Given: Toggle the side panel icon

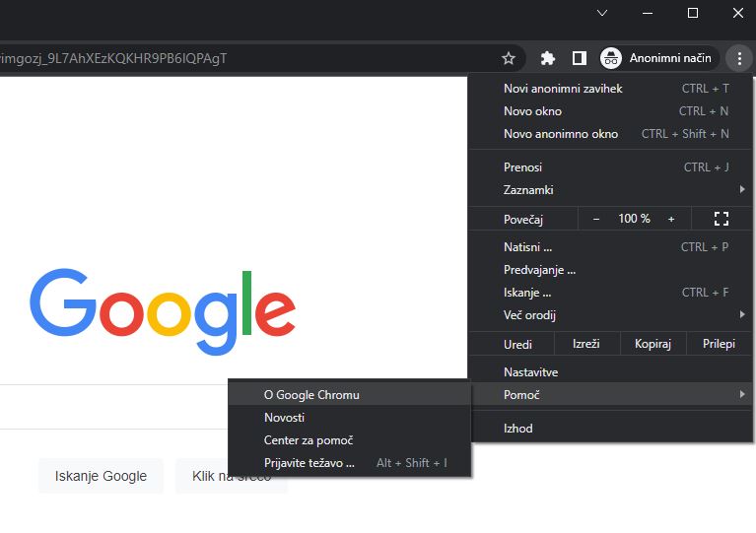Looking at the screenshot, I should click(579, 58).
